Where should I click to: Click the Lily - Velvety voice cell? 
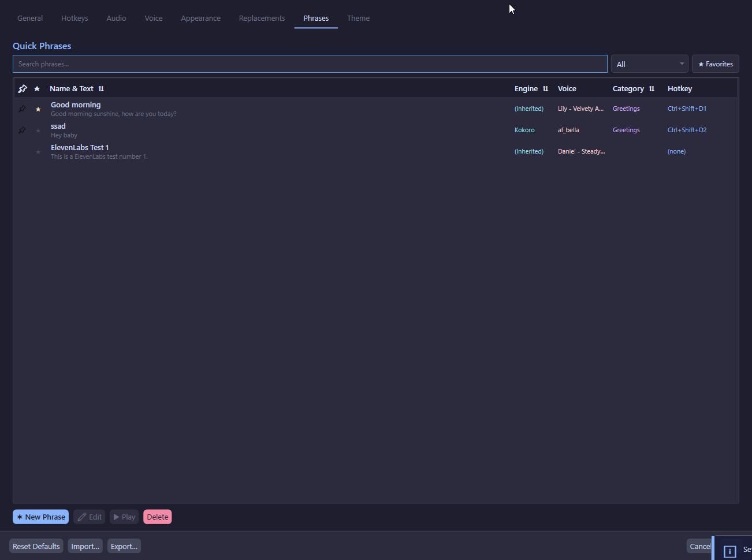click(x=580, y=109)
